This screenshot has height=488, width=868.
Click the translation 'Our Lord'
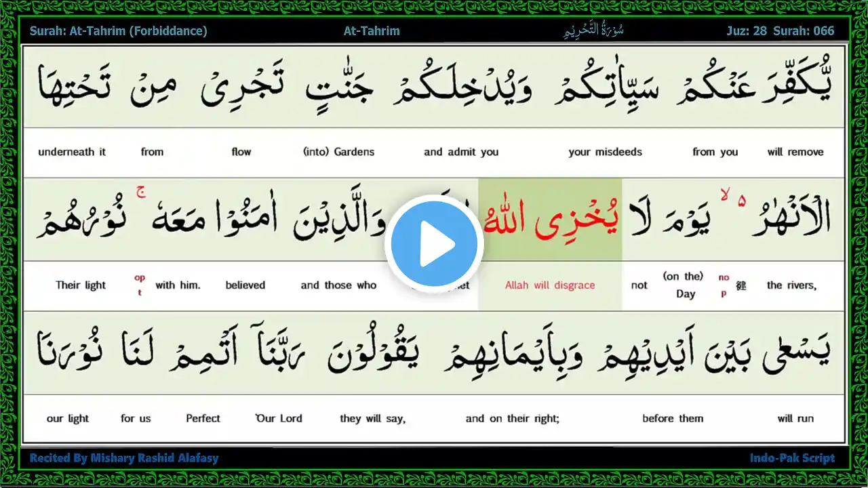click(279, 418)
